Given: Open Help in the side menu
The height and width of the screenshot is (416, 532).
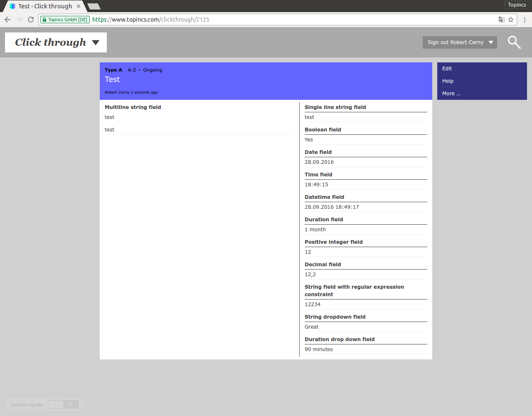Looking at the screenshot, I should pyautogui.click(x=448, y=81).
